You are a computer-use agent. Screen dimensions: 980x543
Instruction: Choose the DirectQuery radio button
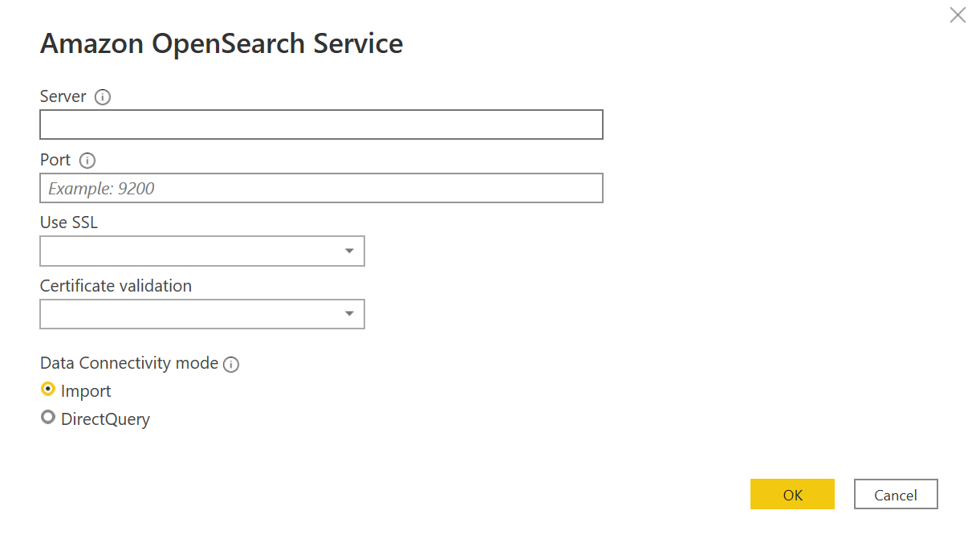48,418
